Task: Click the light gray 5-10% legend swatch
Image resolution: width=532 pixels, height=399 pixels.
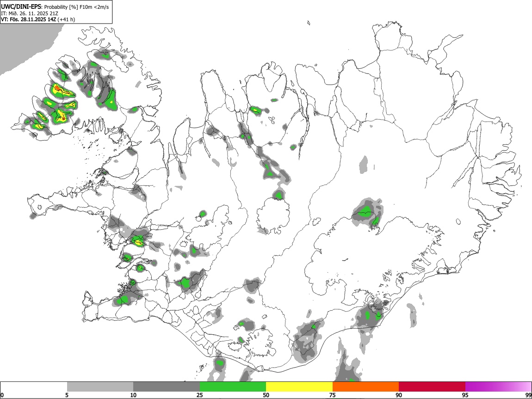Action: pyautogui.click(x=100, y=387)
